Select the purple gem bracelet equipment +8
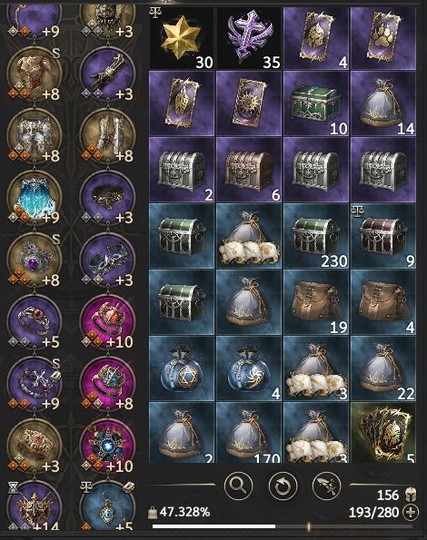 [34, 260]
